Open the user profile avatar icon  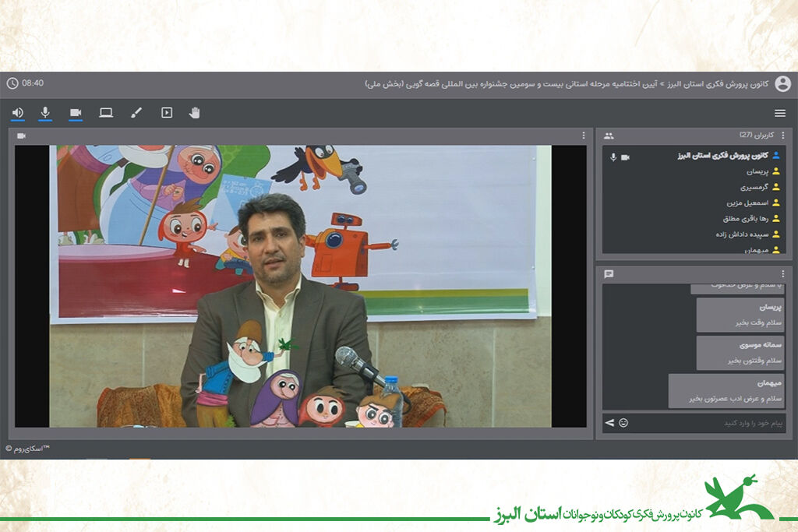[x=782, y=83]
